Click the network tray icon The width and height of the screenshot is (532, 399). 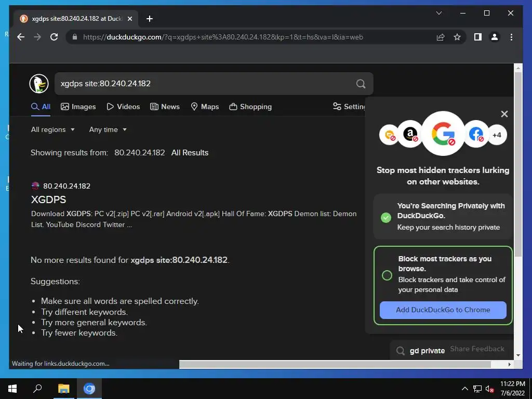tap(477, 389)
